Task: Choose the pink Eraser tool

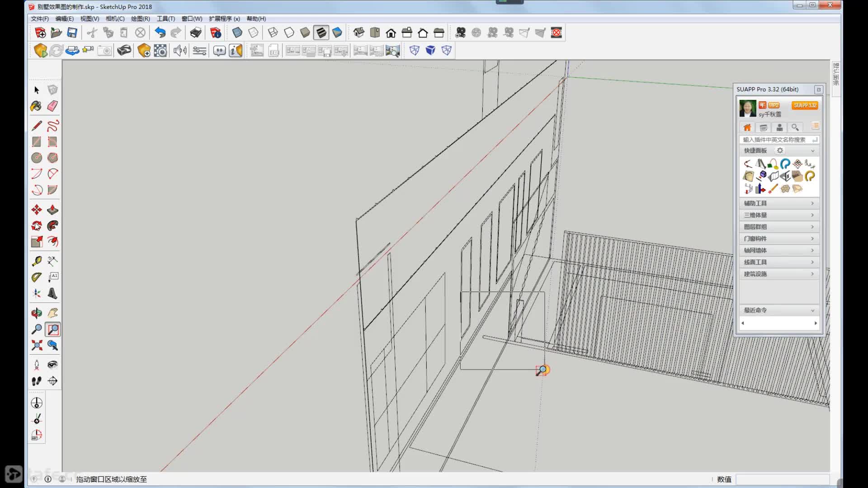Action: pos(52,106)
